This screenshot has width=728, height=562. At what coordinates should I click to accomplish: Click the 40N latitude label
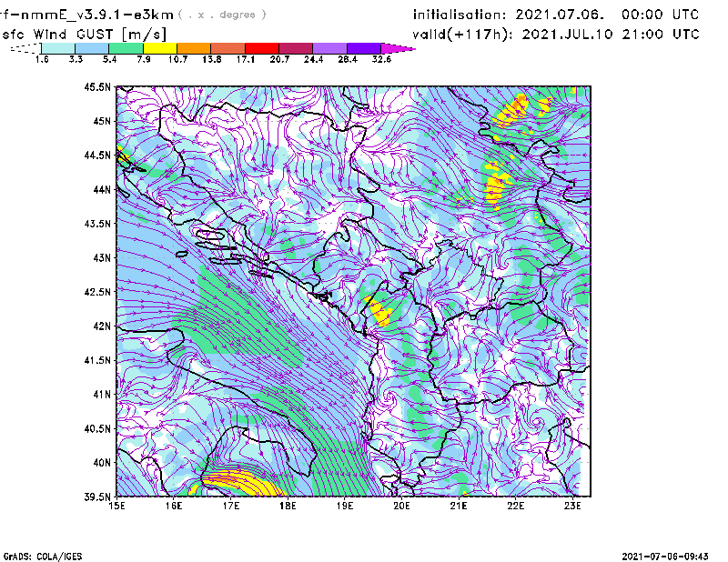point(102,463)
